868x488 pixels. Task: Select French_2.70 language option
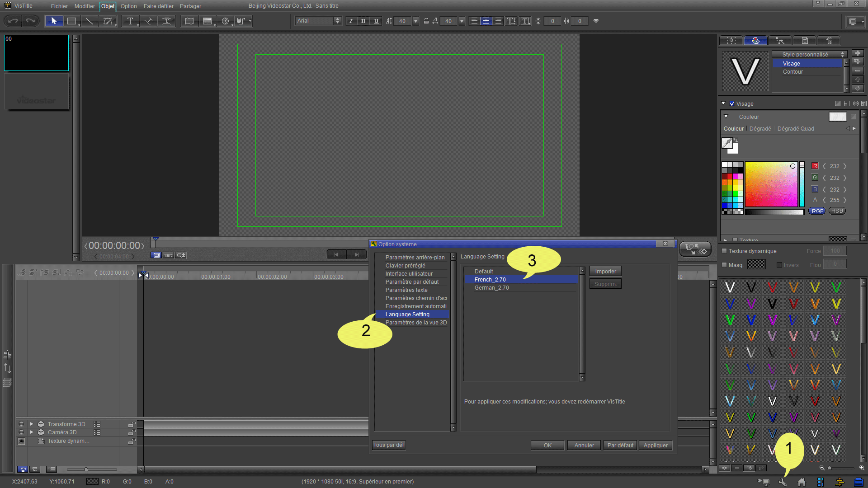(490, 279)
